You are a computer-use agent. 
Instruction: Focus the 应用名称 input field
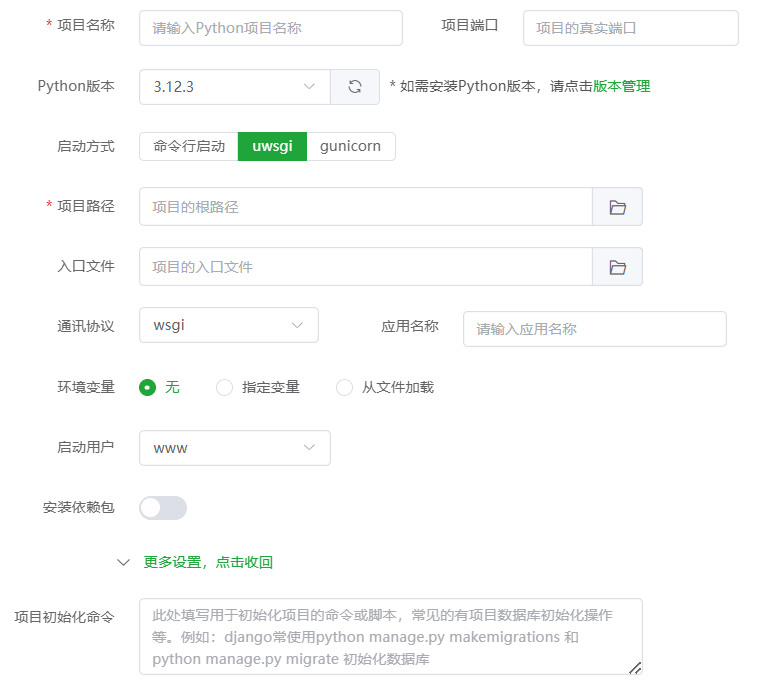(595, 329)
